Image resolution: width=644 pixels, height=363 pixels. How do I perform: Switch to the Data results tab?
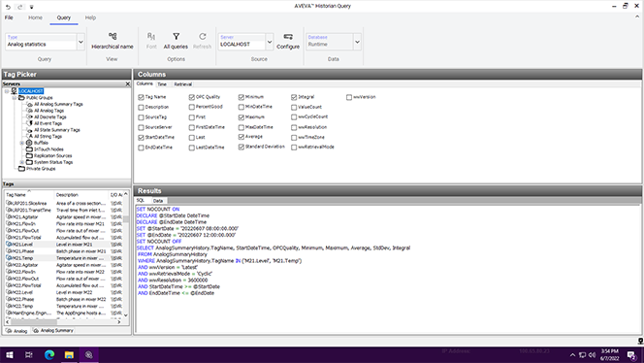(x=158, y=201)
